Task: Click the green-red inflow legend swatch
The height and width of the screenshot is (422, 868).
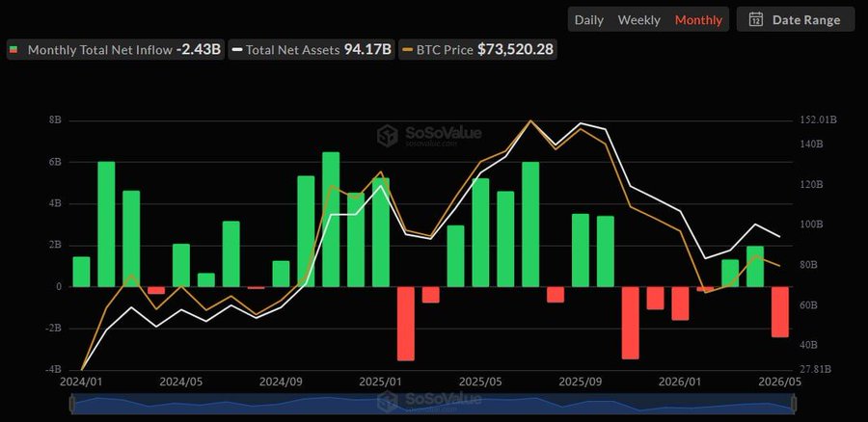Action: coord(14,50)
